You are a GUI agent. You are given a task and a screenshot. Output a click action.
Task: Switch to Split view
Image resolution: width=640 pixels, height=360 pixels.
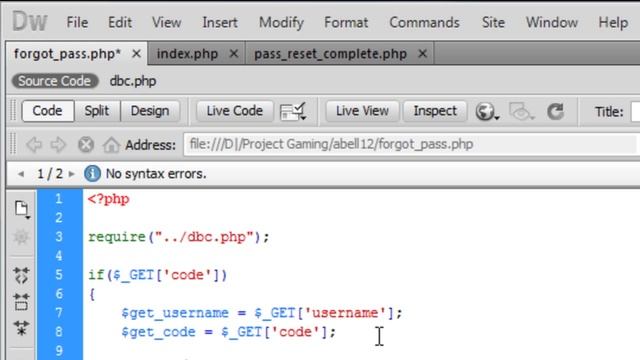tap(97, 111)
